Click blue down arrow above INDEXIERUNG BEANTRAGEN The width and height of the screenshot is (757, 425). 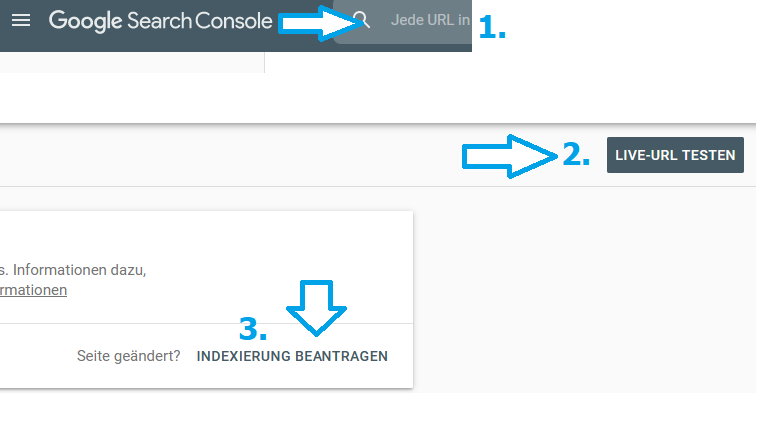pyautogui.click(x=316, y=305)
